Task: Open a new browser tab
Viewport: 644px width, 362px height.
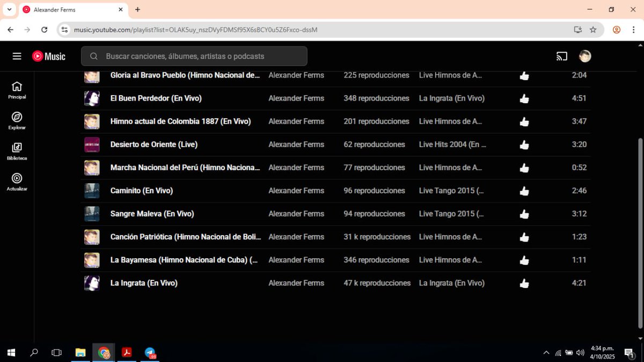Action: (x=137, y=10)
